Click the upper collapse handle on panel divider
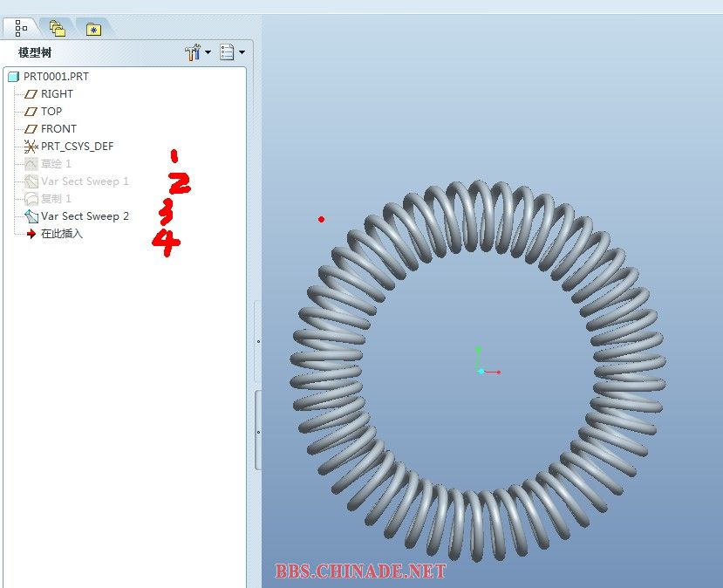Viewport: 723px width, 588px height. coord(257,341)
